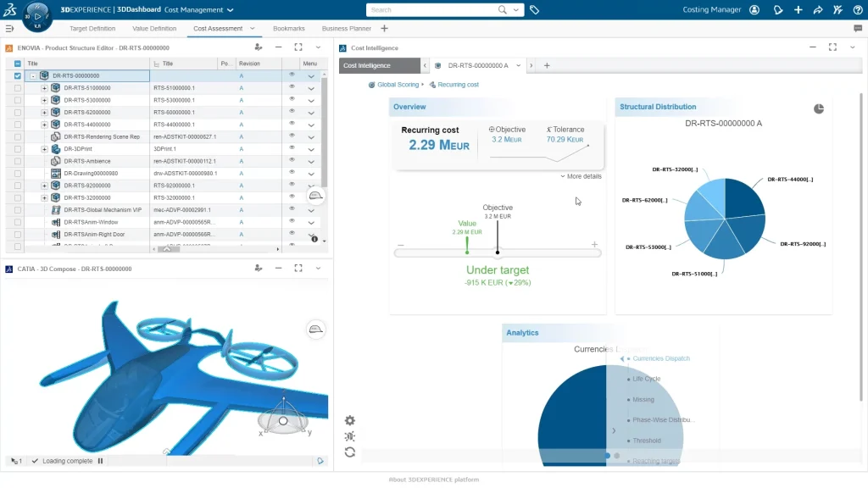Click the pie chart icon in Structural Distribution
868x488 pixels.
tap(819, 108)
